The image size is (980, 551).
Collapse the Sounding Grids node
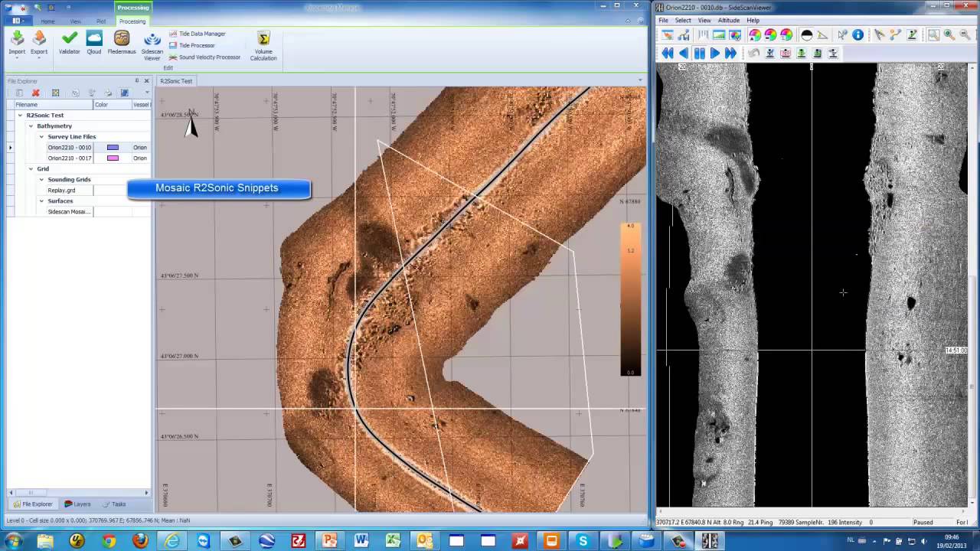pyautogui.click(x=41, y=180)
